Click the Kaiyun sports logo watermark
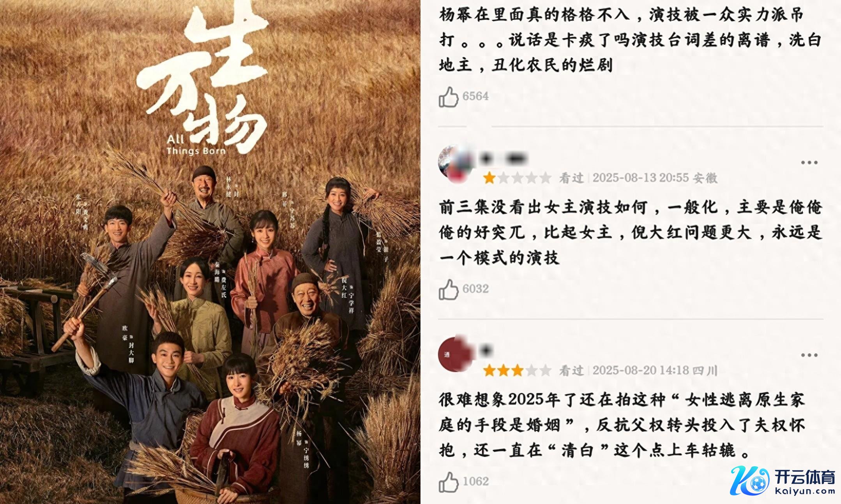The height and width of the screenshot is (504, 841). tap(783, 481)
